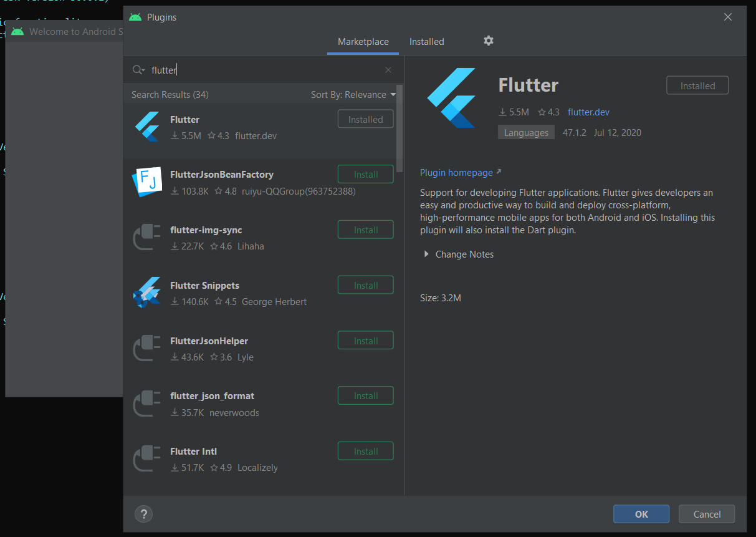Screen dimensions: 756x537
Task: Open the Plugin homepage link
Action: tap(456, 172)
